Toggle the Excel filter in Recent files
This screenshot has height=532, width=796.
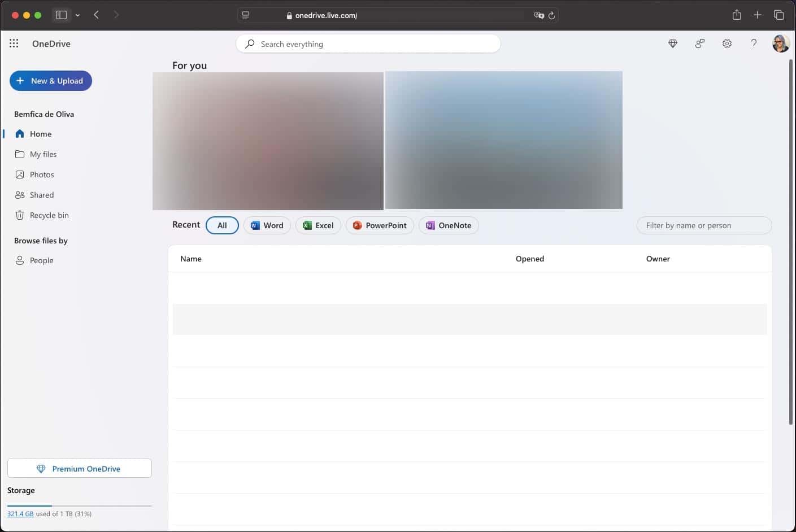[x=318, y=225]
